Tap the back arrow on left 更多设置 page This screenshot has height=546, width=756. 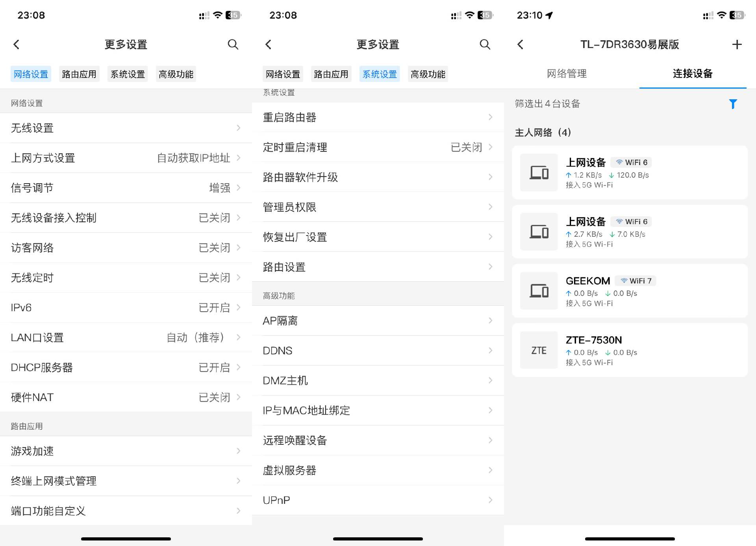(x=16, y=45)
